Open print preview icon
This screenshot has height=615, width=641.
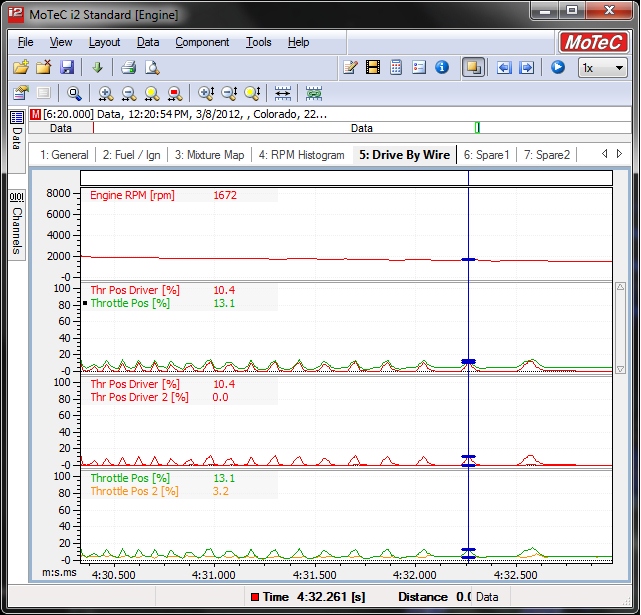tap(152, 67)
